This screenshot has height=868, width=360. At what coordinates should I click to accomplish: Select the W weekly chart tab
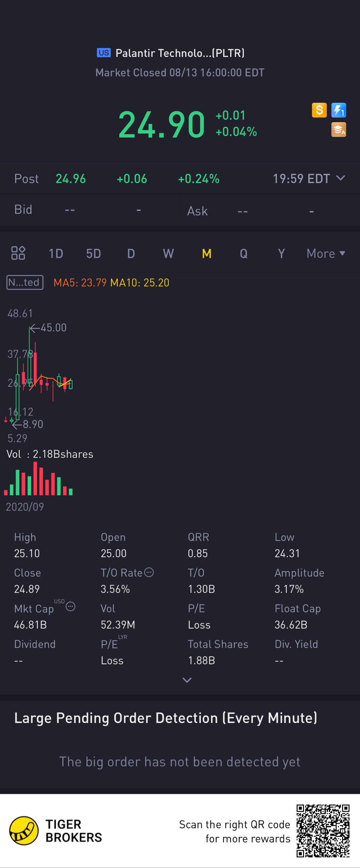pyautogui.click(x=168, y=253)
